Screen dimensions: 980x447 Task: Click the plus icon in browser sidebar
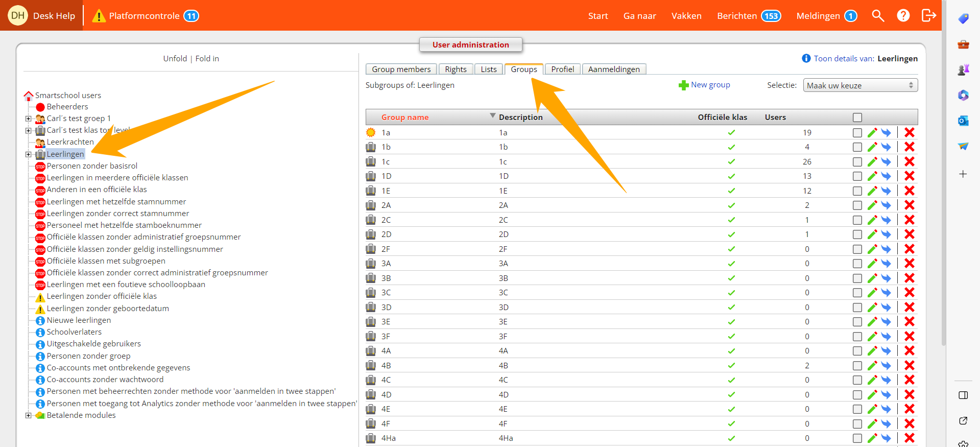coord(963,174)
